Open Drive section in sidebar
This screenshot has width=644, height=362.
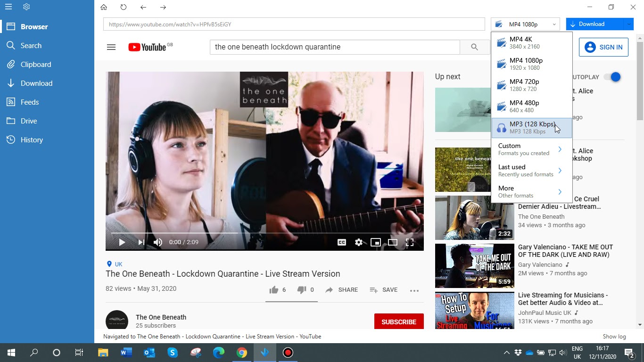pyautogui.click(x=47, y=121)
